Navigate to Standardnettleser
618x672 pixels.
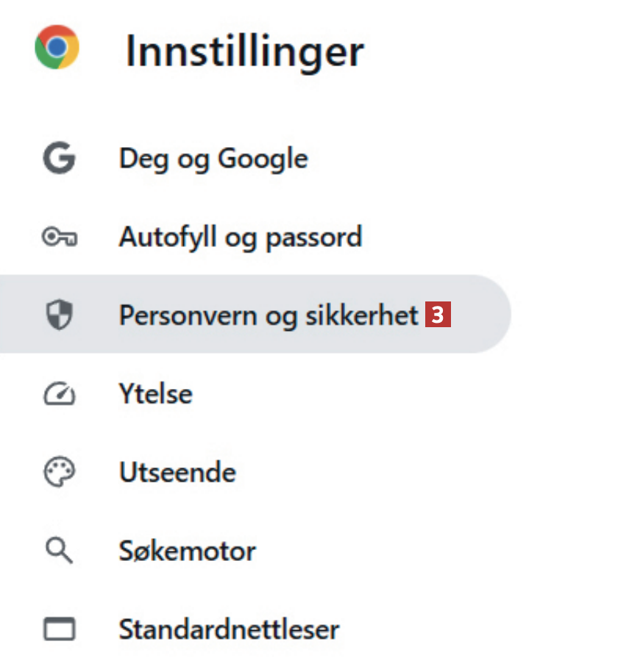pyautogui.click(x=229, y=630)
